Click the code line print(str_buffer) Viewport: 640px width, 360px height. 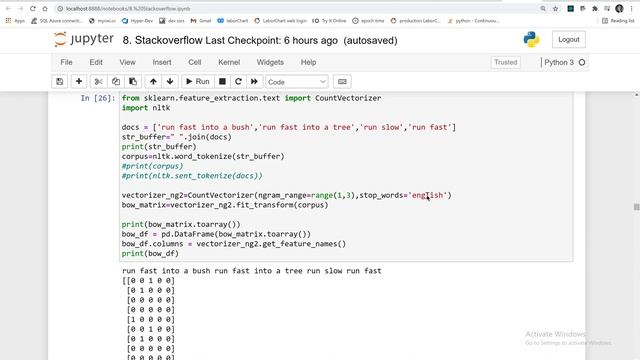click(159, 147)
